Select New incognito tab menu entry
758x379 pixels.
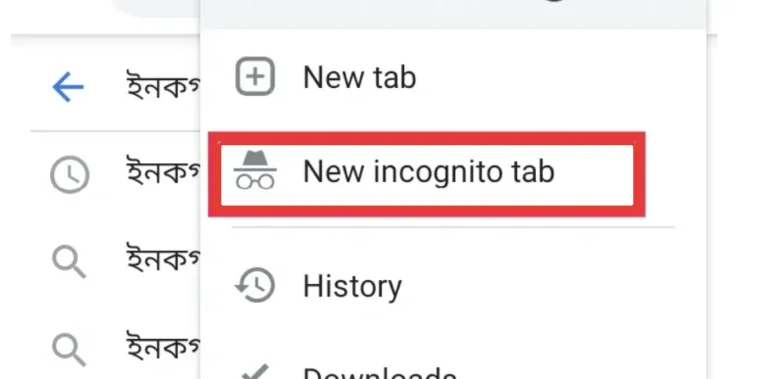428,171
